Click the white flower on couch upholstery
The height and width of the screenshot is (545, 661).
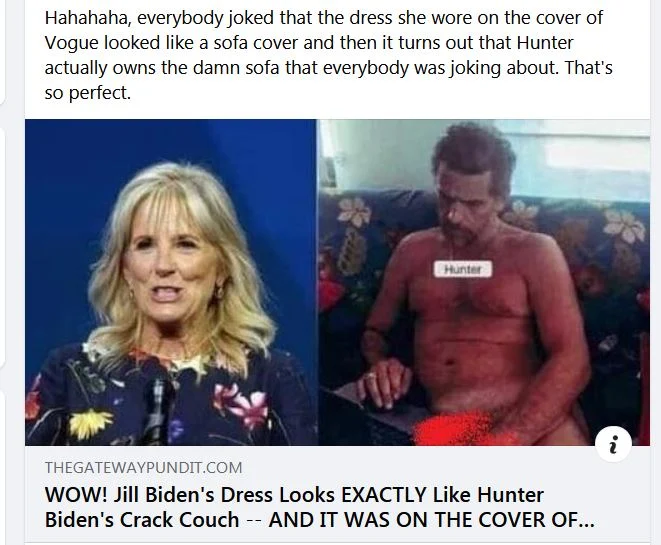[355, 210]
